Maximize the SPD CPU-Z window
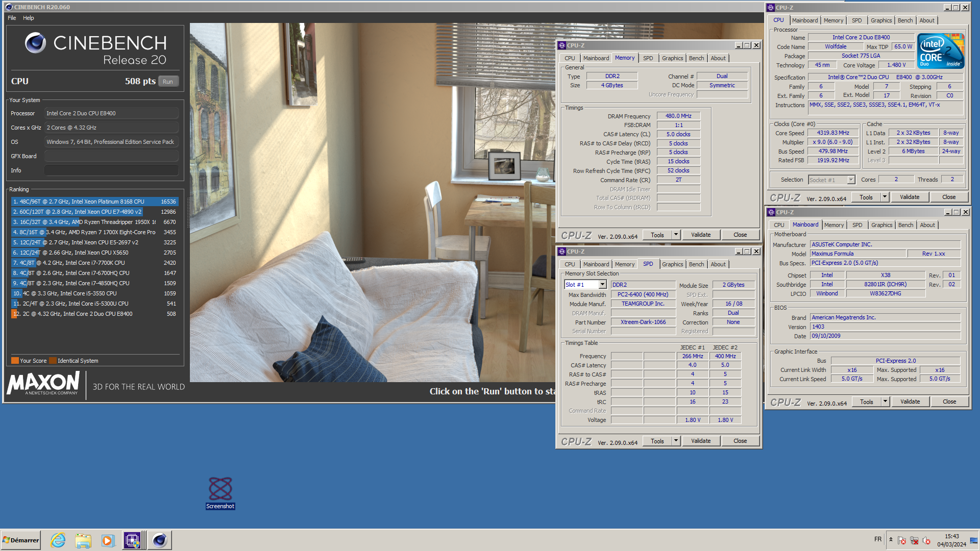 pyautogui.click(x=747, y=252)
